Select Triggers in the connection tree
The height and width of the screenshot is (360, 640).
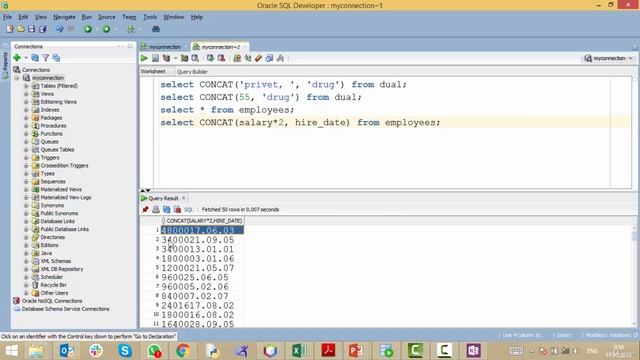pyautogui.click(x=50, y=158)
